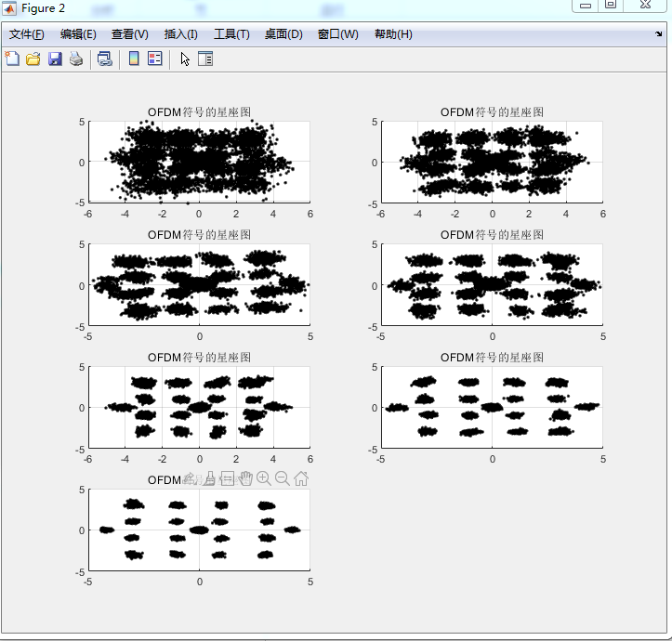Open the 工具(T) menu
This screenshot has width=672, height=641.
point(231,34)
